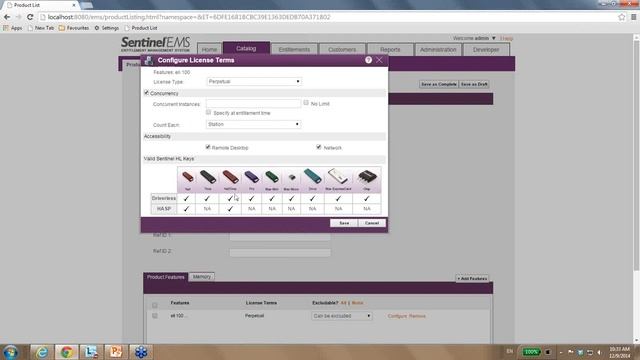Click the Ref ID 2 input field
The height and width of the screenshot is (360, 640).
click(280, 253)
